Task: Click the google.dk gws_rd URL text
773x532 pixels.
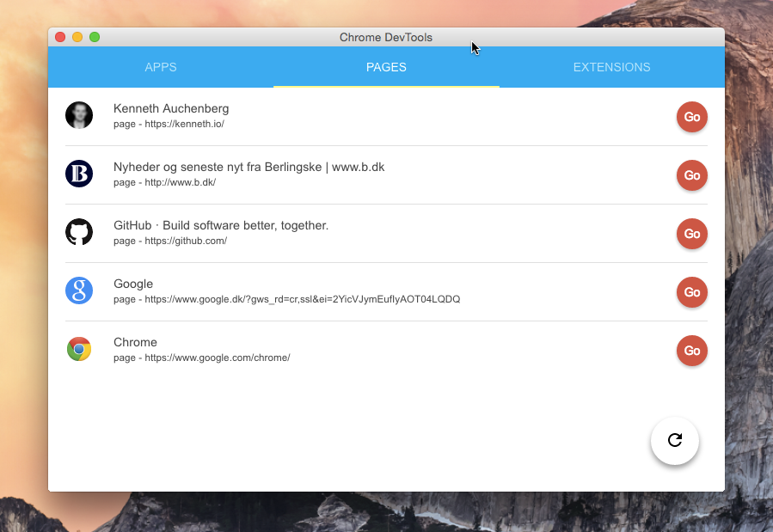Action: [x=302, y=299]
